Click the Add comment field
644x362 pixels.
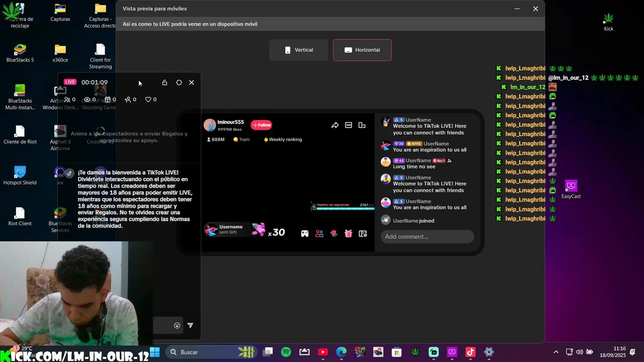click(427, 236)
